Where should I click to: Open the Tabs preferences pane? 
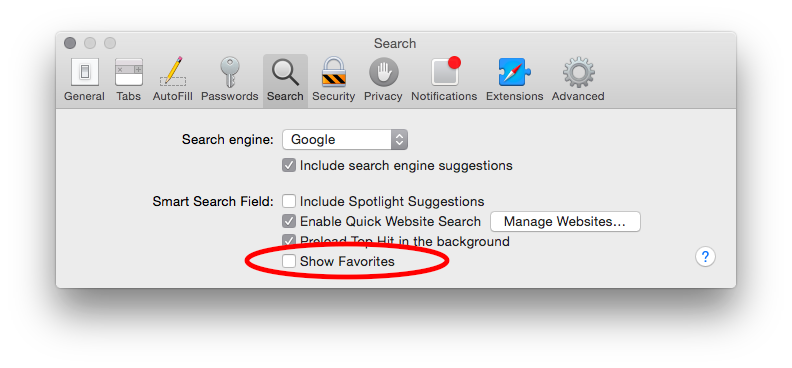click(x=128, y=80)
